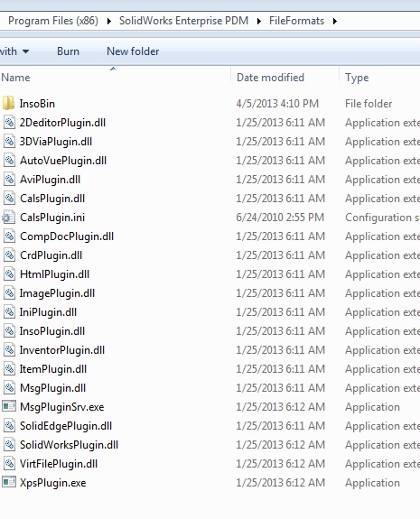Select the AviPlugin.dll file icon
This screenshot has width=420, height=519.
(9, 180)
